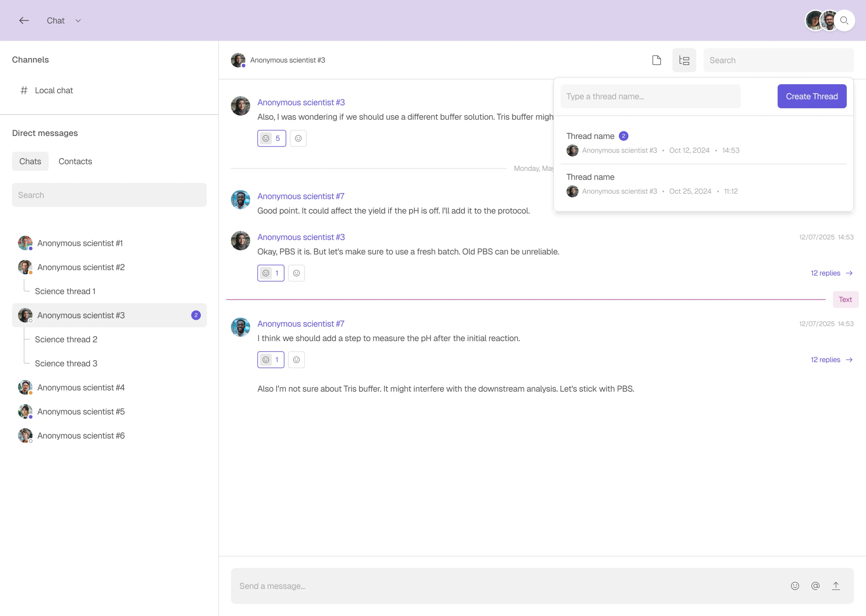This screenshot has height=616, width=866.
Task: Click the pink Text marker label
Action: pyautogui.click(x=845, y=300)
